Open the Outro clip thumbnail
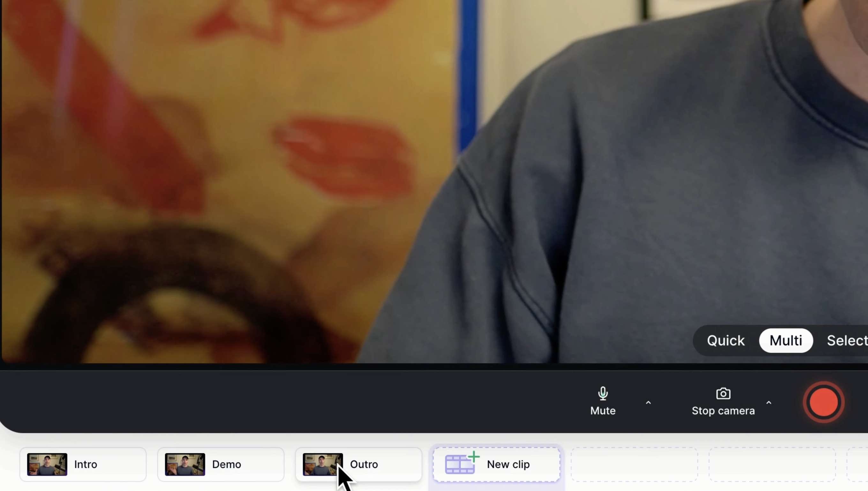The height and width of the screenshot is (491, 868). (323, 465)
